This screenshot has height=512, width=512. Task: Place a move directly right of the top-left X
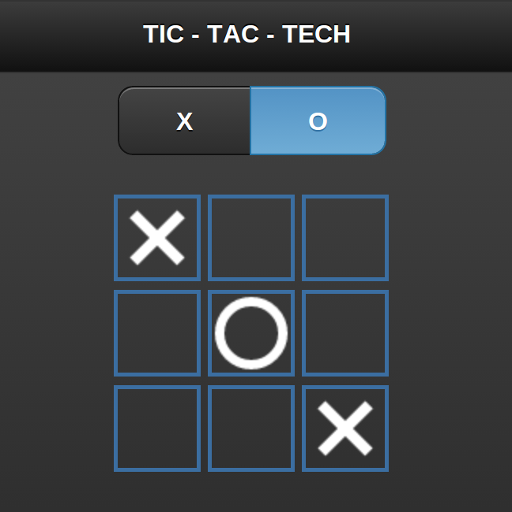tap(251, 238)
